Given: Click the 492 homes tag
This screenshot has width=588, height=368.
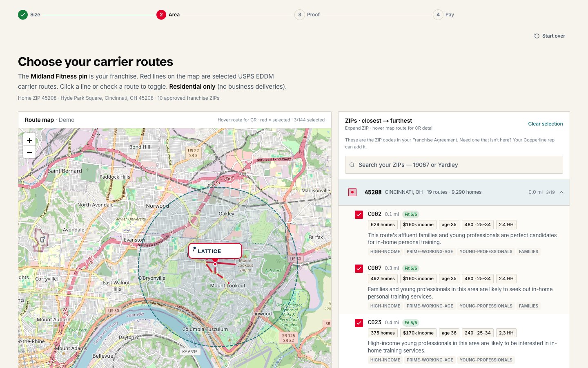Looking at the screenshot, I should pos(383,278).
